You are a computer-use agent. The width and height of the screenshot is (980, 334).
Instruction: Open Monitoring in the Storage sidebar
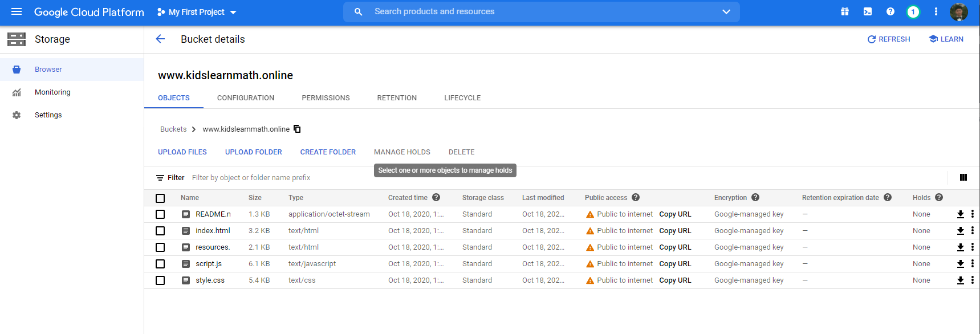(x=72, y=92)
